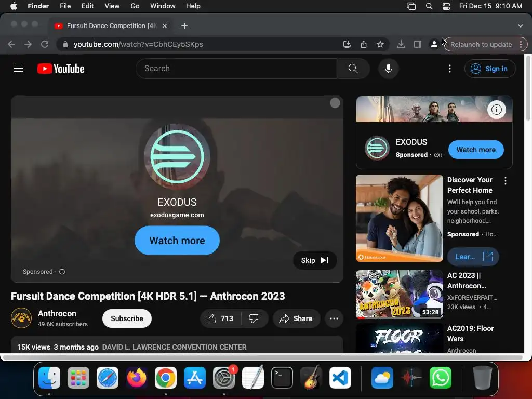This screenshot has height=399, width=532.
Task: Open the Help menu
Action: [x=193, y=6]
